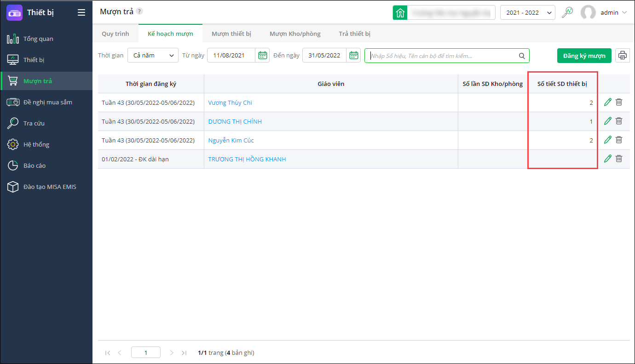Click the help question mark beside Mượn trả
This screenshot has height=364, width=635.
point(139,11)
